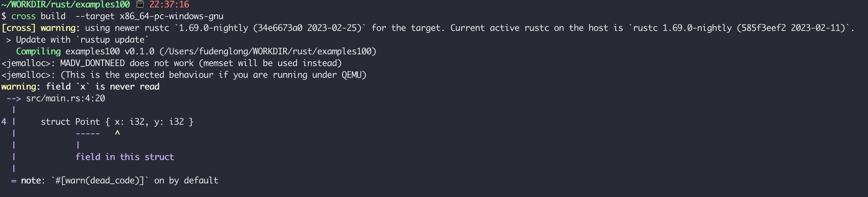Click the green "cross" command word
The width and height of the screenshot is (868, 197).
(x=23, y=16)
